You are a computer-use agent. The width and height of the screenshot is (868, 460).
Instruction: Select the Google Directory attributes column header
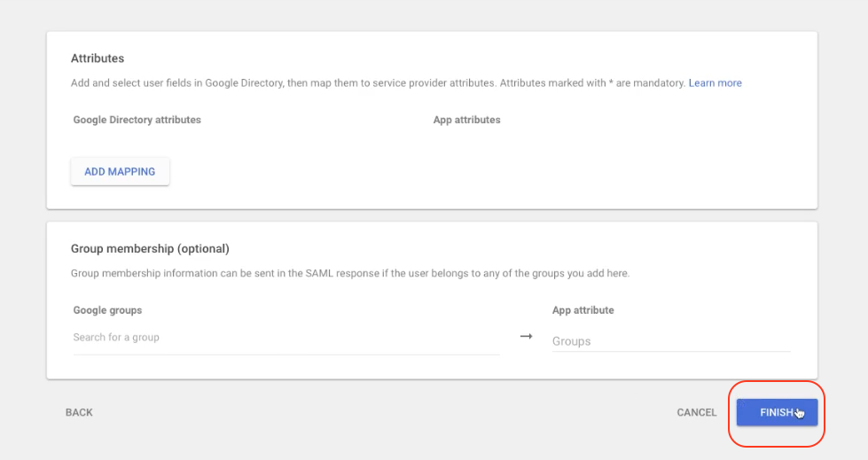point(137,120)
